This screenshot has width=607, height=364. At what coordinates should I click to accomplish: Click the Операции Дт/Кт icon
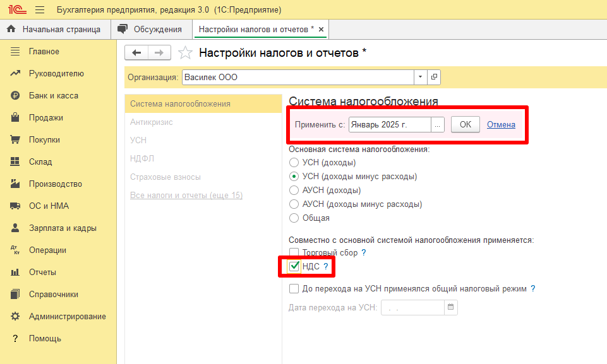[15, 250]
